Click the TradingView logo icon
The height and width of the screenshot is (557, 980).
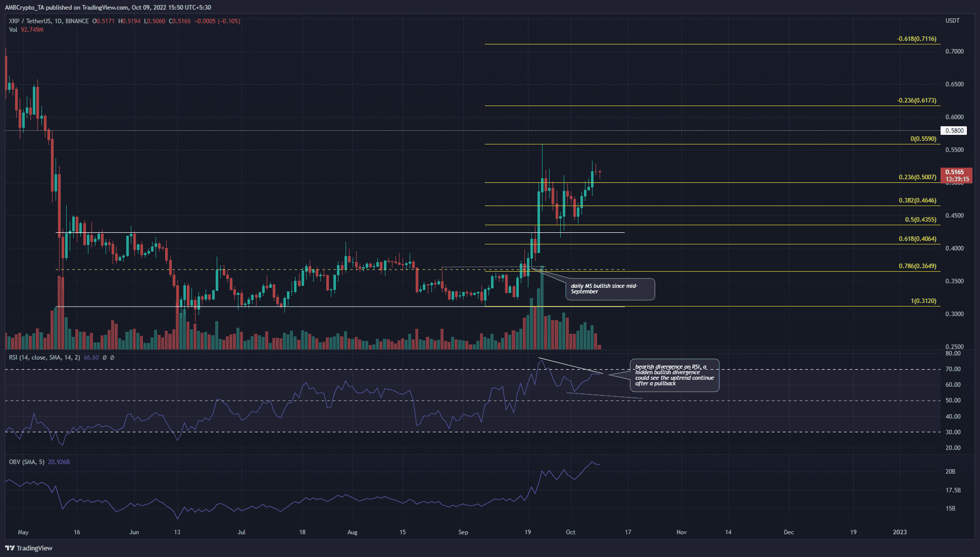point(10,548)
